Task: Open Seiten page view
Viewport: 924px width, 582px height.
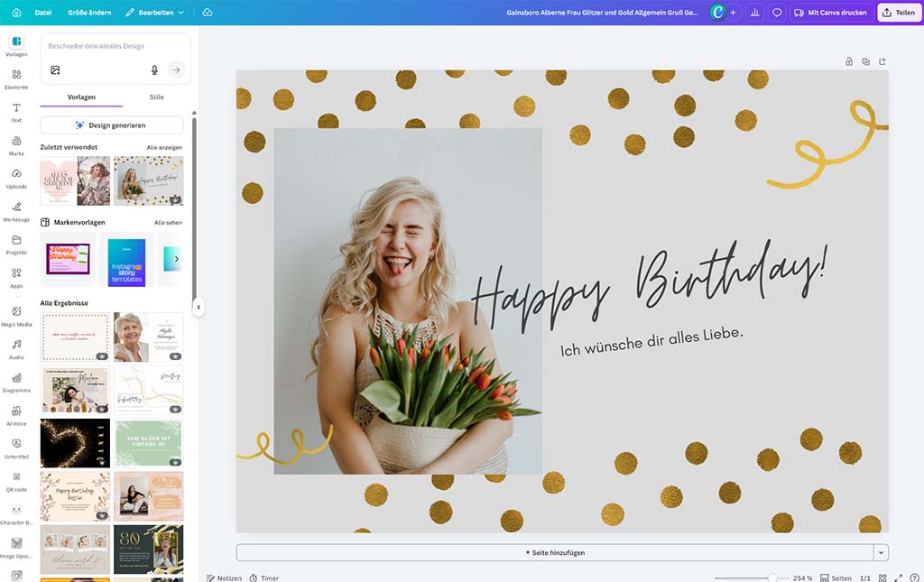Action: click(836, 577)
